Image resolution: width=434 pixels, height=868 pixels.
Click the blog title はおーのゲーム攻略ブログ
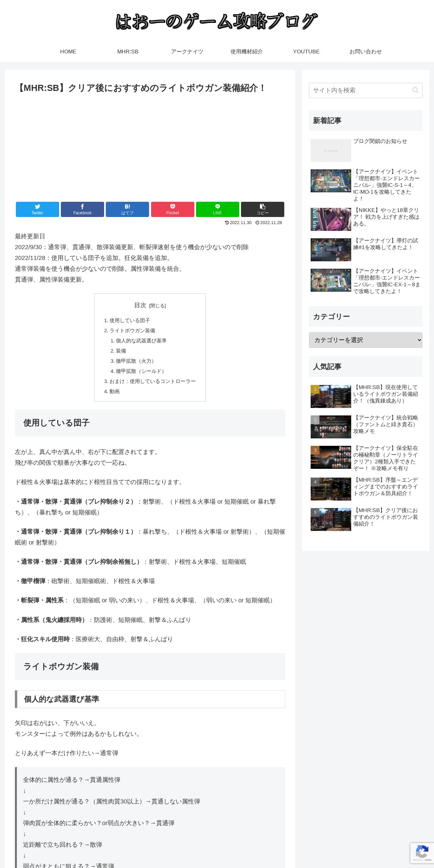pos(217,21)
